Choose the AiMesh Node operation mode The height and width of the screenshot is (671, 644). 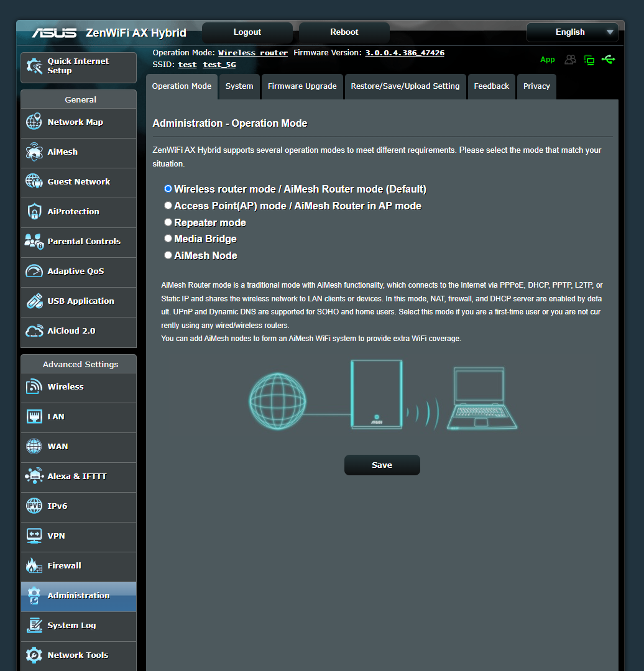tap(168, 255)
